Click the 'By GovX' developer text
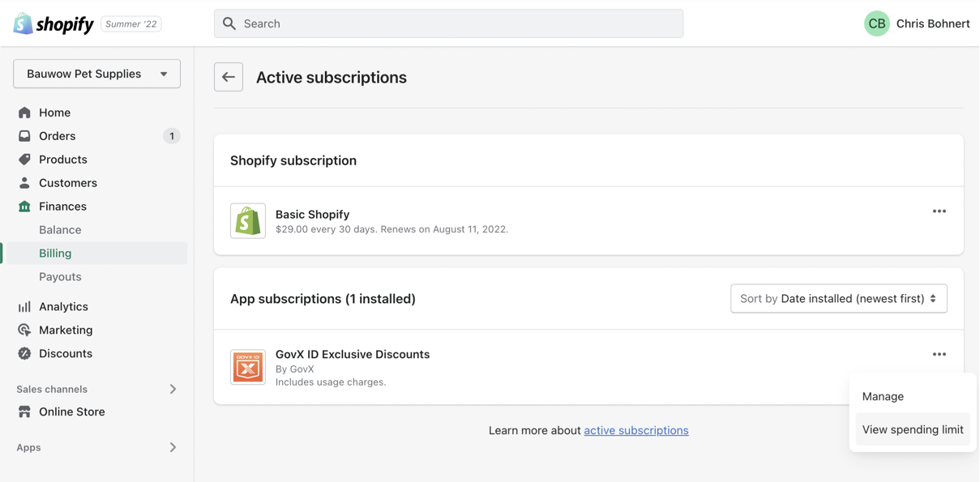This screenshot has width=980, height=482. point(294,369)
